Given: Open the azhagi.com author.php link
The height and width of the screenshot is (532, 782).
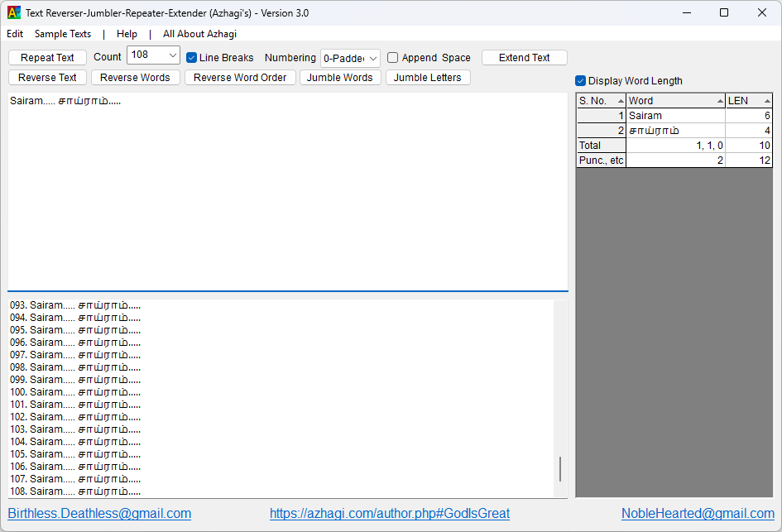Looking at the screenshot, I should (390, 514).
